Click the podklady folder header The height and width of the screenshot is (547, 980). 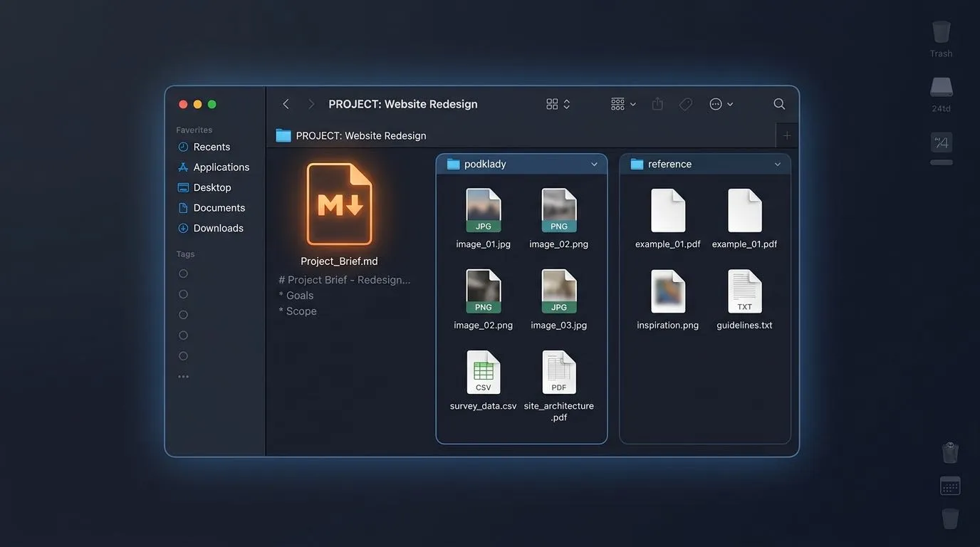click(521, 164)
